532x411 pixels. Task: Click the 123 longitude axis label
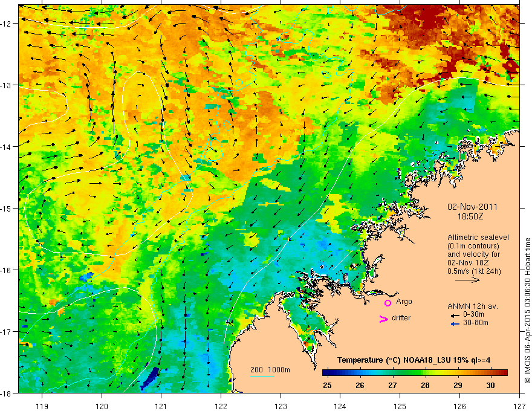(x=281, y=396)
